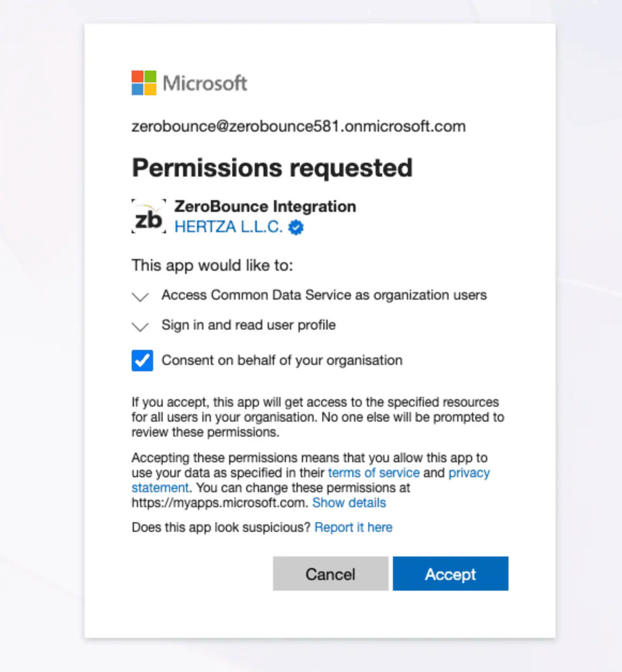
Task: Open Show details for permission changes
Action: click(x=348, y=503)
